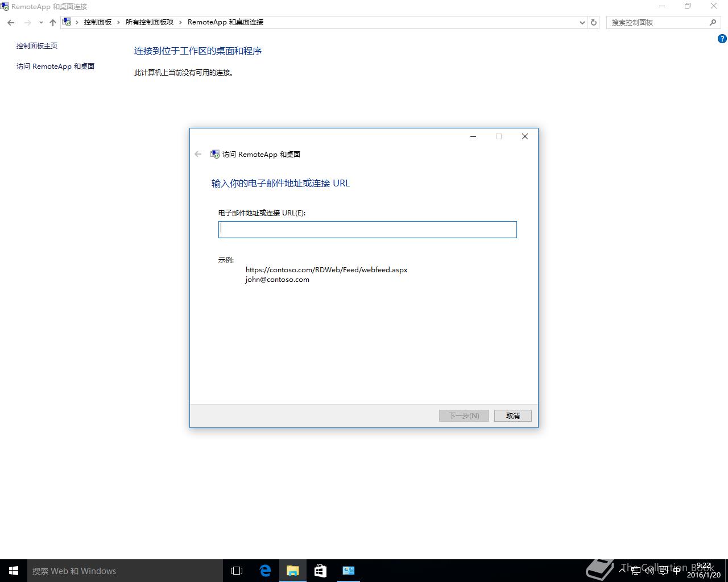Open the volume tray icon

tap(649, 571)
